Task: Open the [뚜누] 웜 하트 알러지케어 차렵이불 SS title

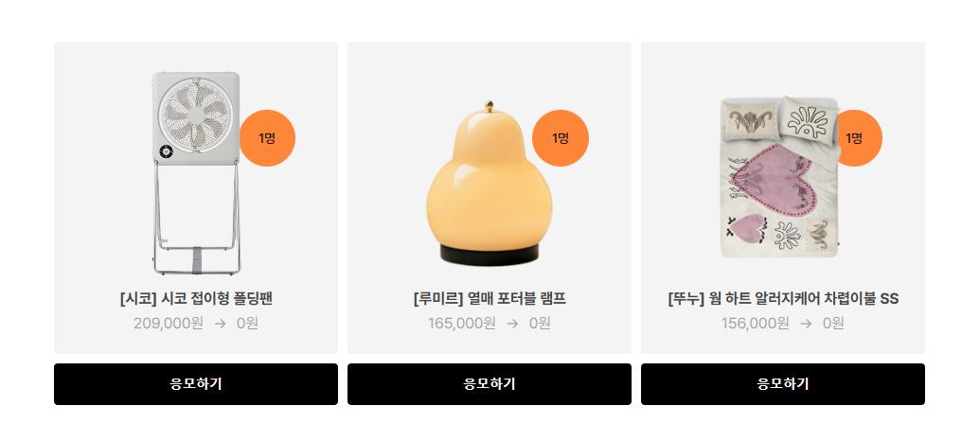Action: pyautogui.click(x=783, y=299)
